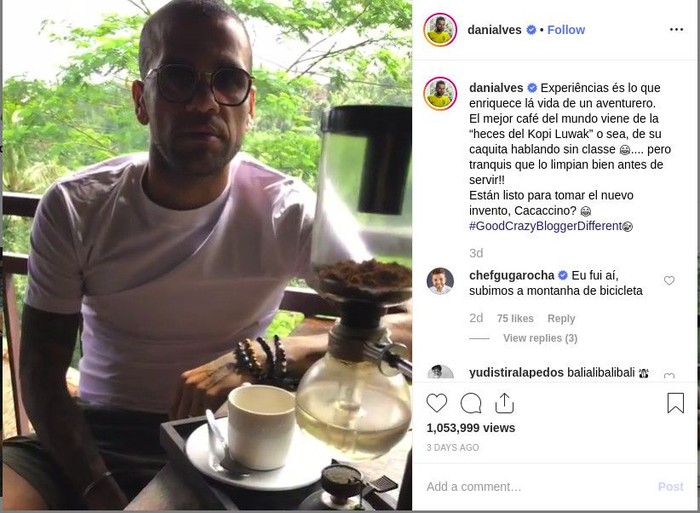Open the chefgugarocha username link

click(x=512, y=275)
